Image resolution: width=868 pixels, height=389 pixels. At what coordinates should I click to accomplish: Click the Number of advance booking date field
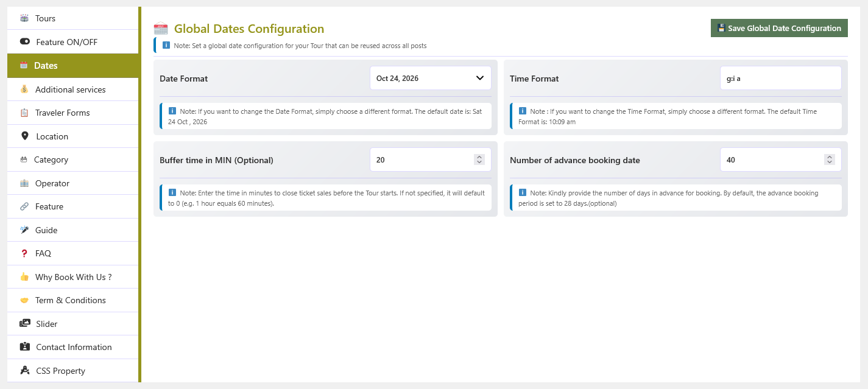coord(781,159)
